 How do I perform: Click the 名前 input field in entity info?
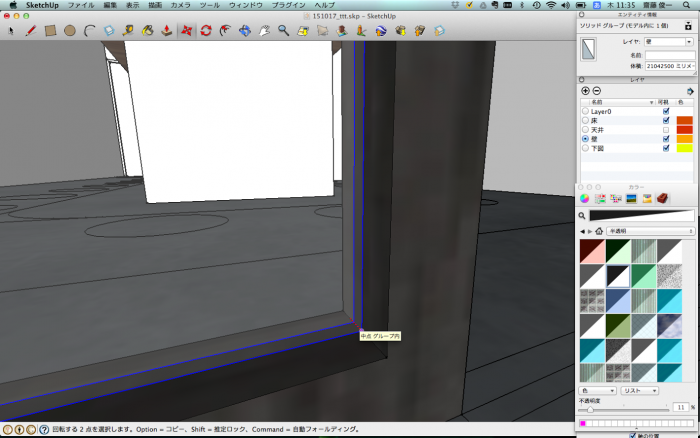(x=669, y=55)
